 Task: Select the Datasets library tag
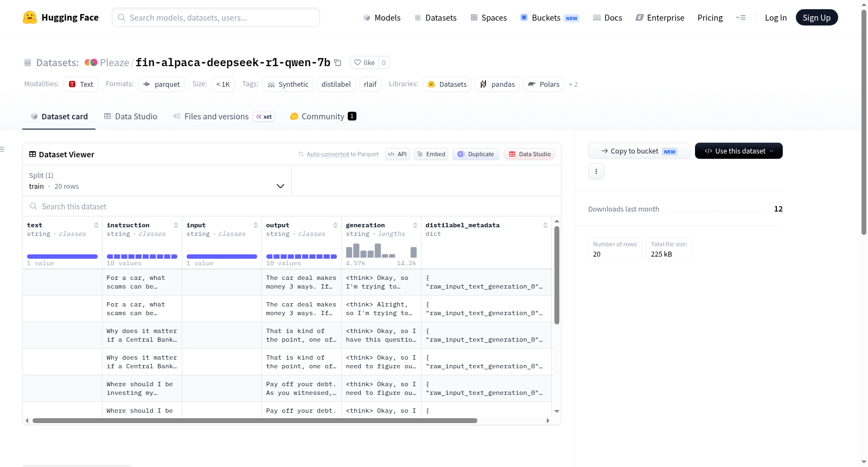(x=447, y=84)
